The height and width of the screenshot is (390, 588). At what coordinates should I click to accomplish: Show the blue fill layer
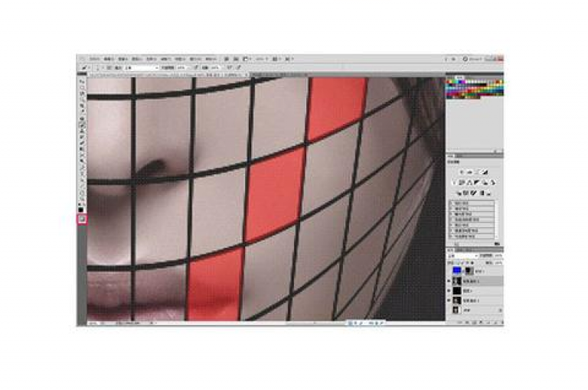(449, 270)
